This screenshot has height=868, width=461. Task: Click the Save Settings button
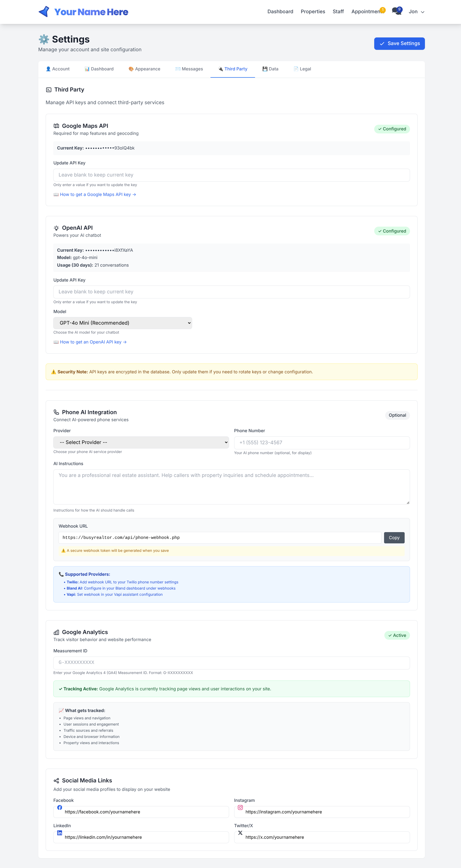(399, 43)
